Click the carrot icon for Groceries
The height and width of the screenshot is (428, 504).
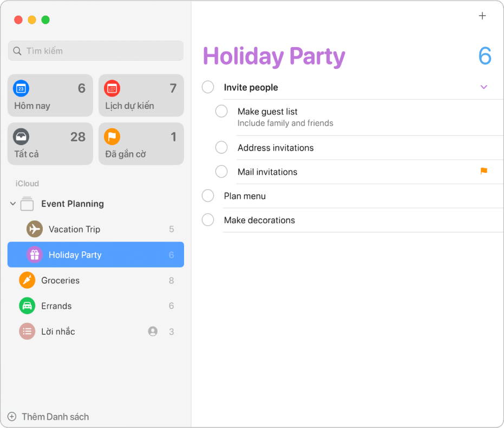[27, 280]
